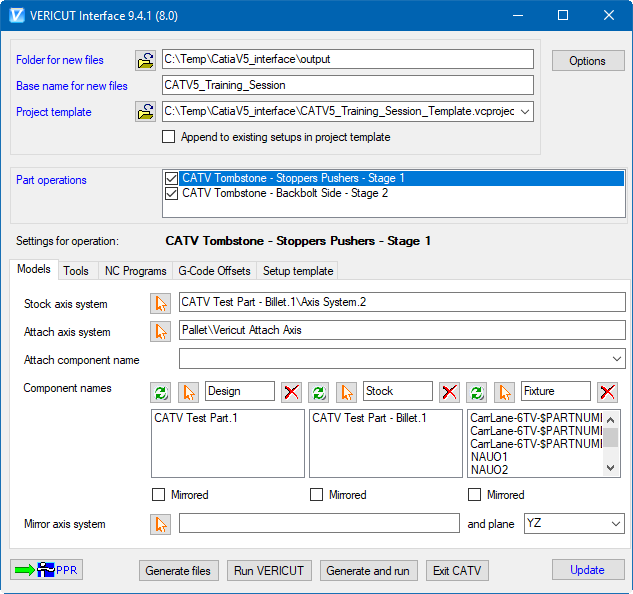This screenshot has height=594, width=633.
Task: Open the Attach component name dropdown
Action: 616,359
